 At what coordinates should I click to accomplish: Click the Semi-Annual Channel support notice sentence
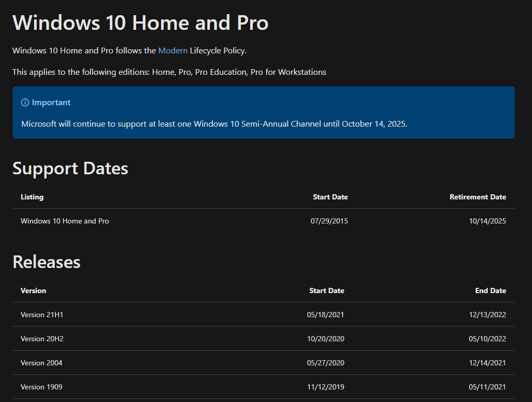click(214, 124)
